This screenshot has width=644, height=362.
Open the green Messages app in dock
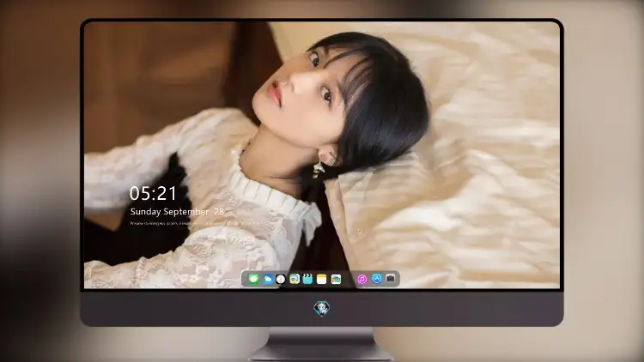point(253,279)
